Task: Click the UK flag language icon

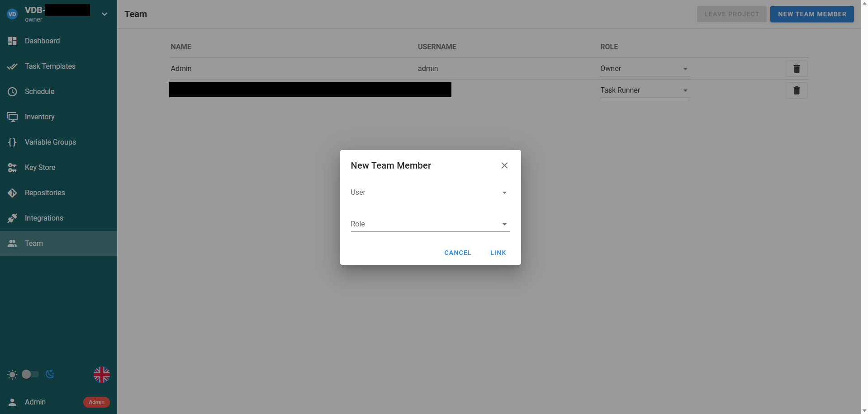Action: [102, 375]
